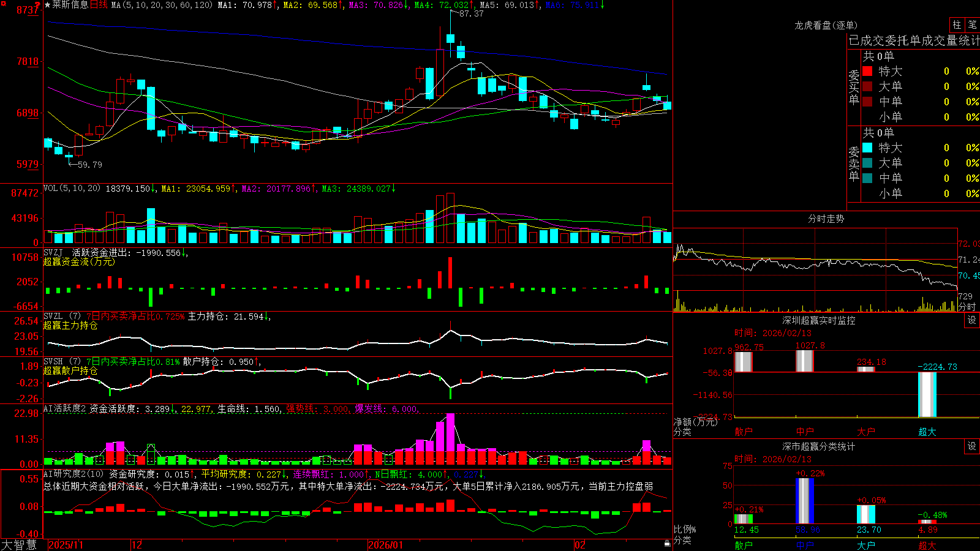This screenshot has width=980, height=551.
Task: Click the 超赢主力持仓 label
Action: pyautogui.click(x=70, y=325)
